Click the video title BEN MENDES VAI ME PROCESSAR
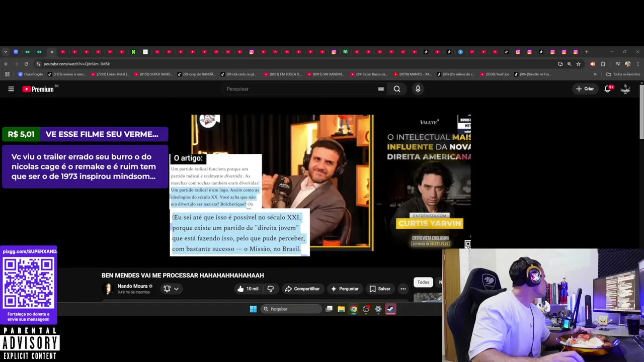 click(183, 276)
